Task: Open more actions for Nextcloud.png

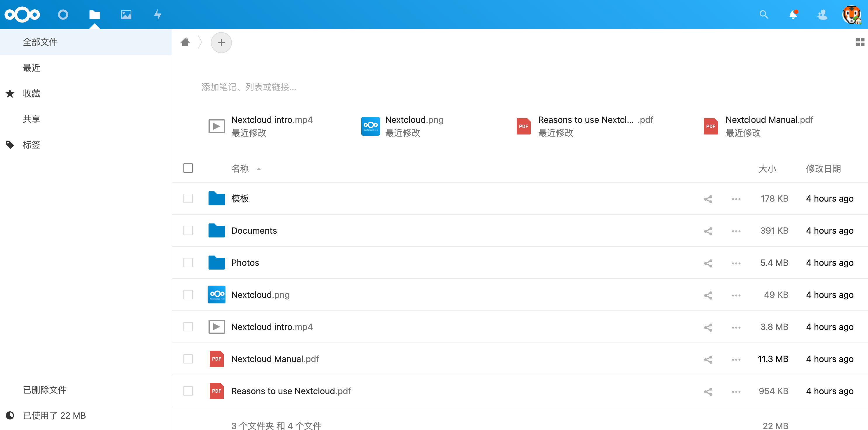Action: click(736, 295)
